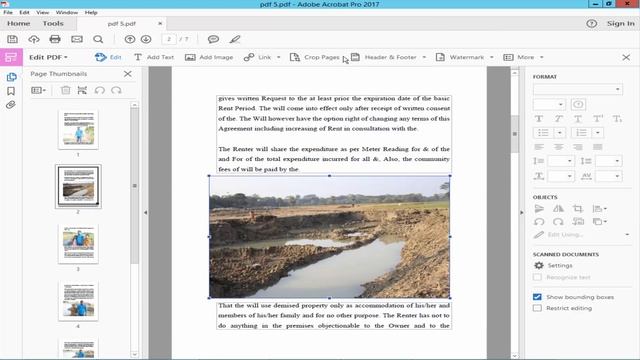Select page 4 thumbnail
Image resolution: width=640 pixels, height=360 pixels.
(78, 301)
